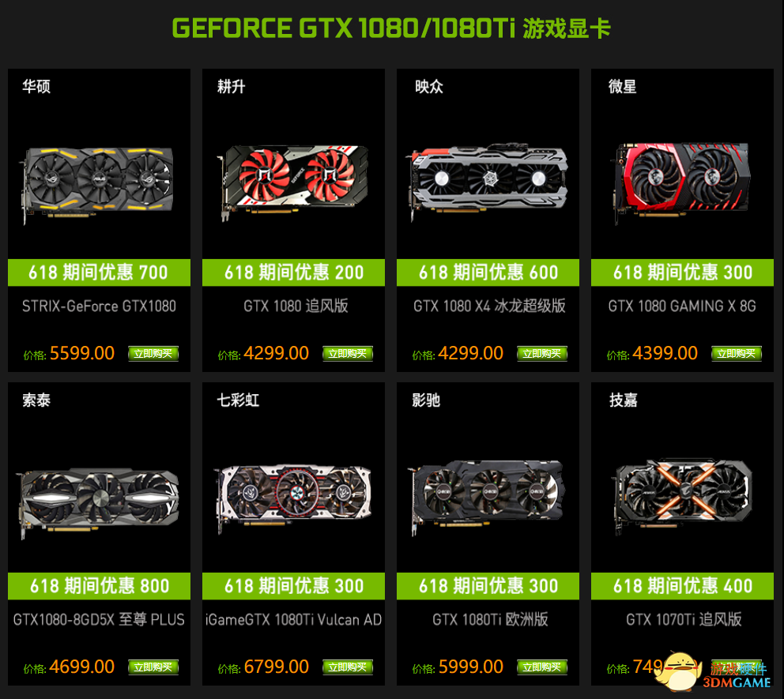Click 立即购买 under 映众 冰龙超级版
784x699 pixels.
[542, 354]
